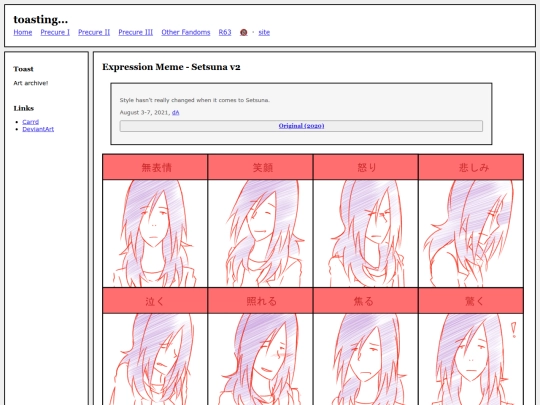
Task: Click the 笑顔 smiling face drawing
Action: pos(260,233)
